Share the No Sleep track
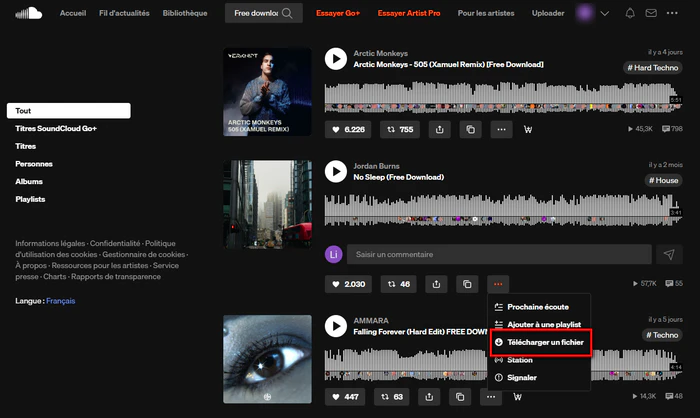Image resolution: width=700 pixels, height=418 pixels. [436, 284]
